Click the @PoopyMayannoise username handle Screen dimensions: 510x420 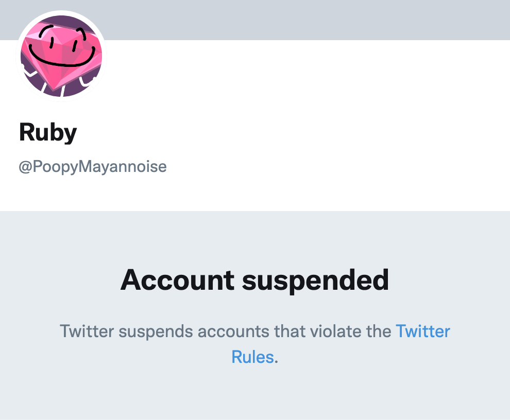pyautogui.click(x=93, y=166)
